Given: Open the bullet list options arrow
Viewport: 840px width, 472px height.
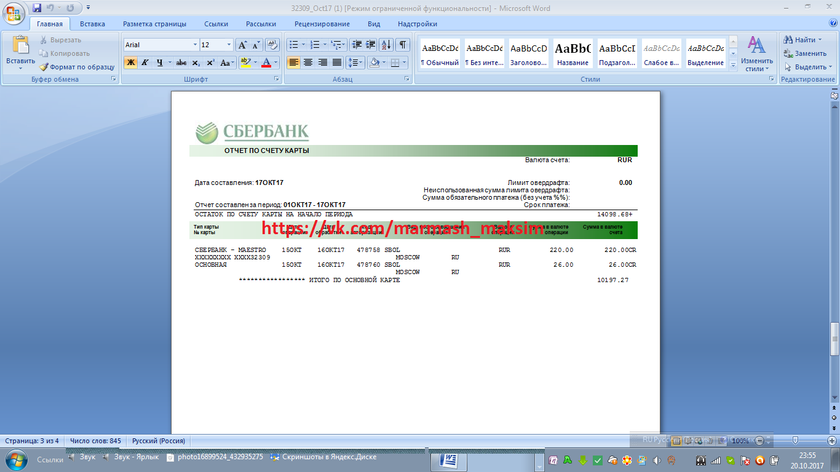Looking at the screenshot, I should [x=303, y=45].
